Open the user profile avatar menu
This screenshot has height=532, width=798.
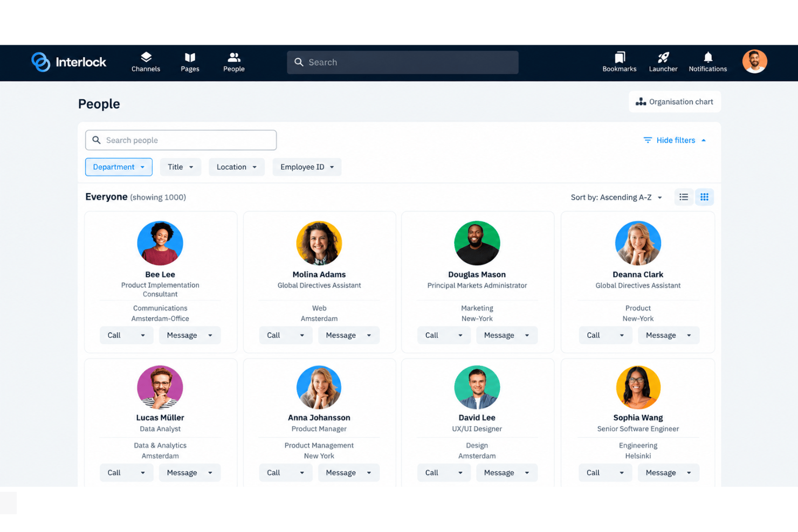(x=754, y=61)
